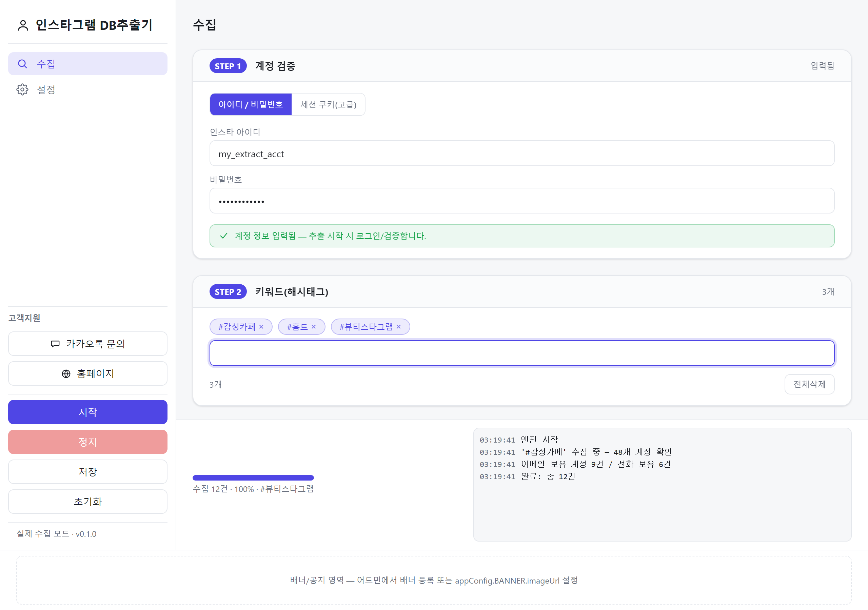
Task: Switch to 세션 쿠키(고급) tab
Action: coord(328,104)
